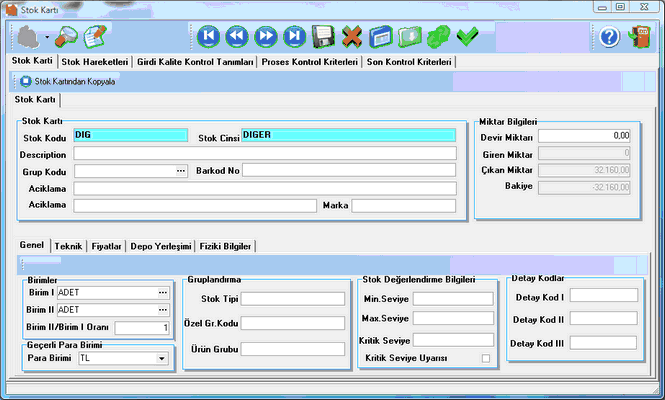
Task: Open Son Kontrol Kriterleri tab
Action: pos(409,62)
